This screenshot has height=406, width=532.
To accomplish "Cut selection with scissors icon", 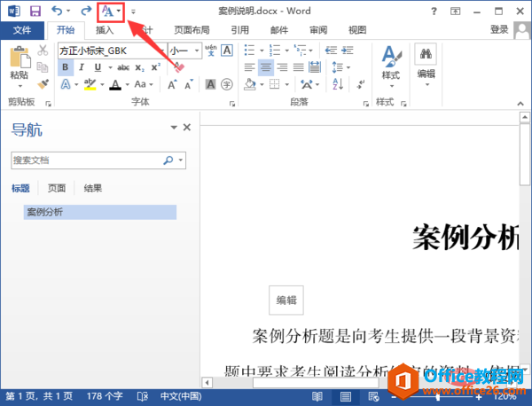I will coord(43,51).
